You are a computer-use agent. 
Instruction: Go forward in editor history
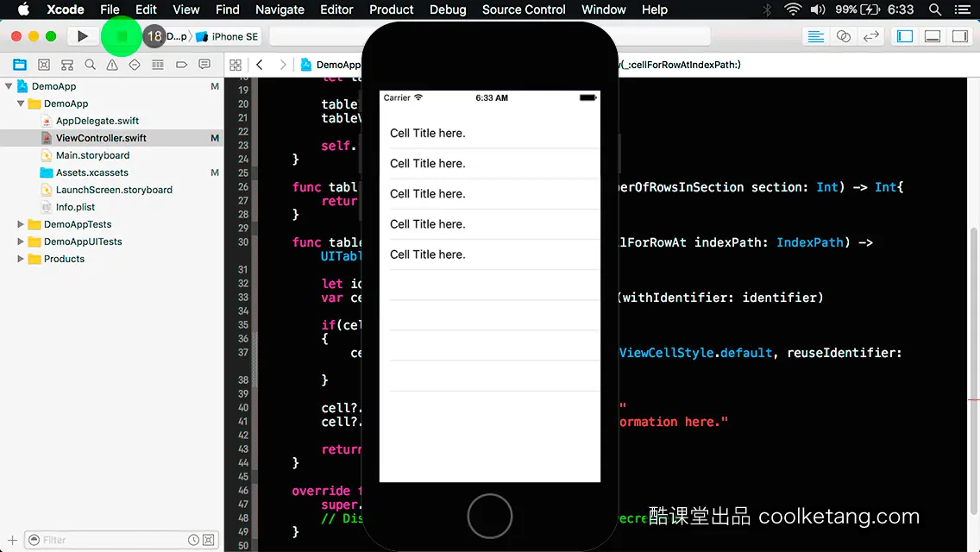(x=283, y=65)
